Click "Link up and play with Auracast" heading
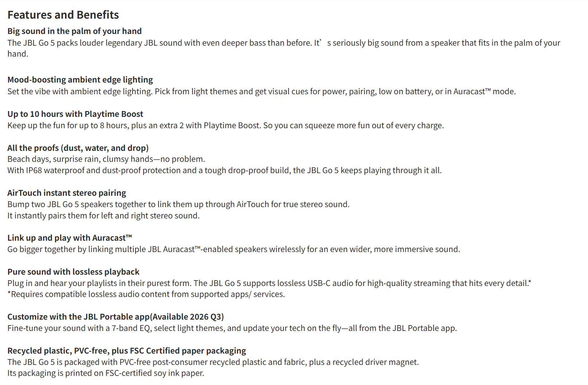588x385 pixels. click(69, 238)
